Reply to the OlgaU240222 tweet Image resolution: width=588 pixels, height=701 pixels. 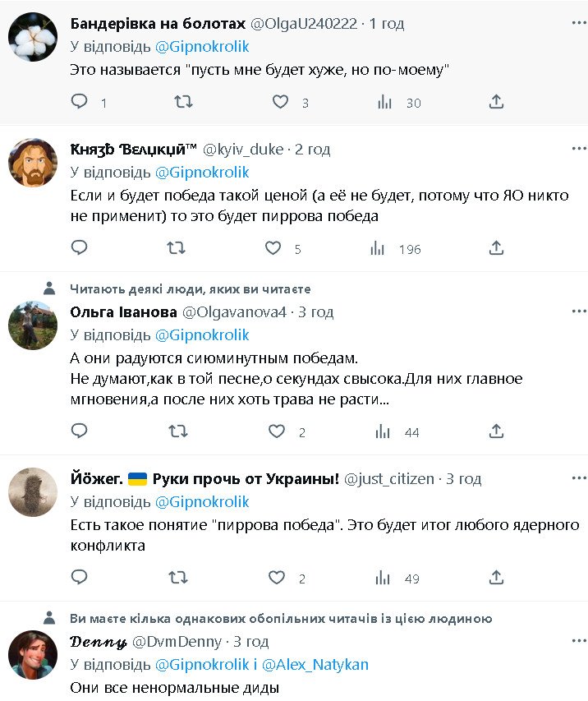tap(80, 102)
